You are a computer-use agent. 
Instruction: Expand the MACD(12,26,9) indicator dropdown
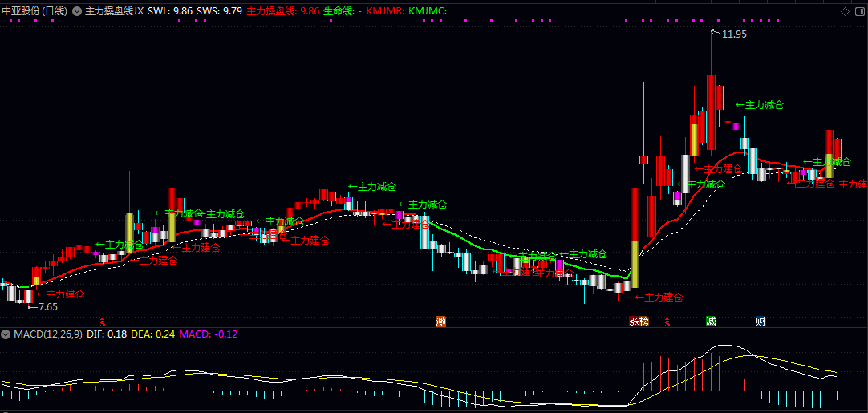tap(6, 334)
